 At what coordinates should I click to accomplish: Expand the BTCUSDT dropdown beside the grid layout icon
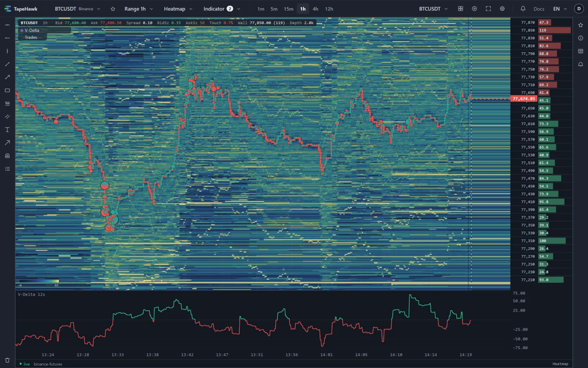click(433, 9)
